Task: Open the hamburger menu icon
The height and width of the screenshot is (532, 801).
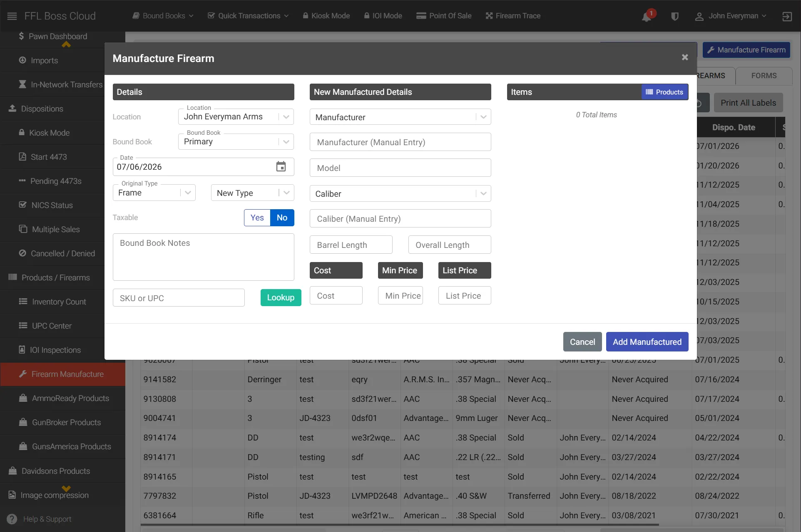Action: (x=12, y=16)
